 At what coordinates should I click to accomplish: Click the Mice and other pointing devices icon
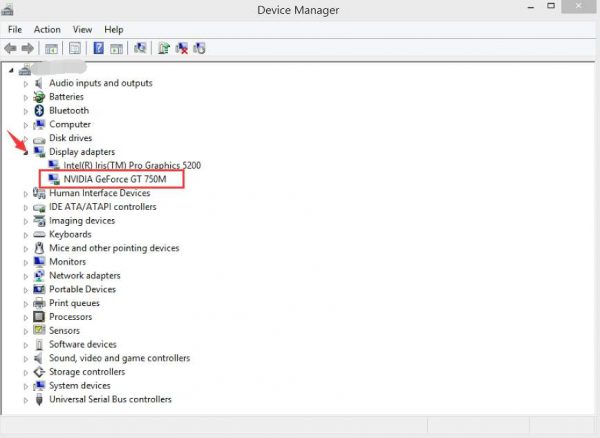click(39, 248)
